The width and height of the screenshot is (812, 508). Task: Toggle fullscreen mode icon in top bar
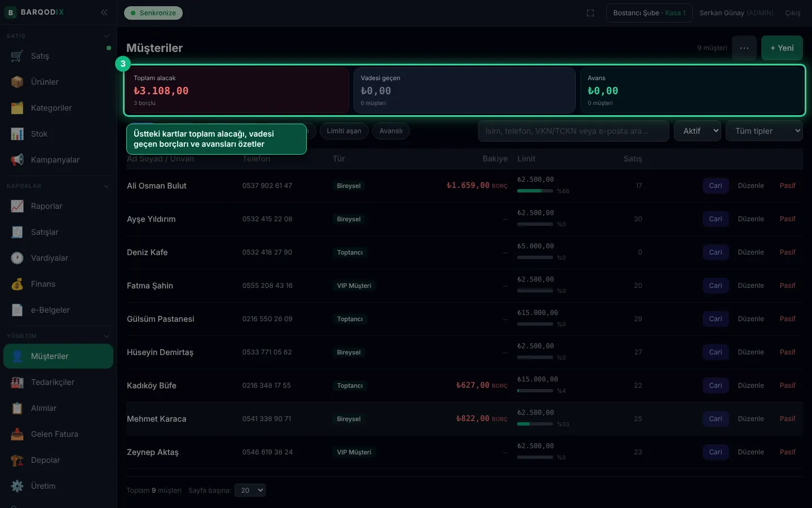pos(590,13)
